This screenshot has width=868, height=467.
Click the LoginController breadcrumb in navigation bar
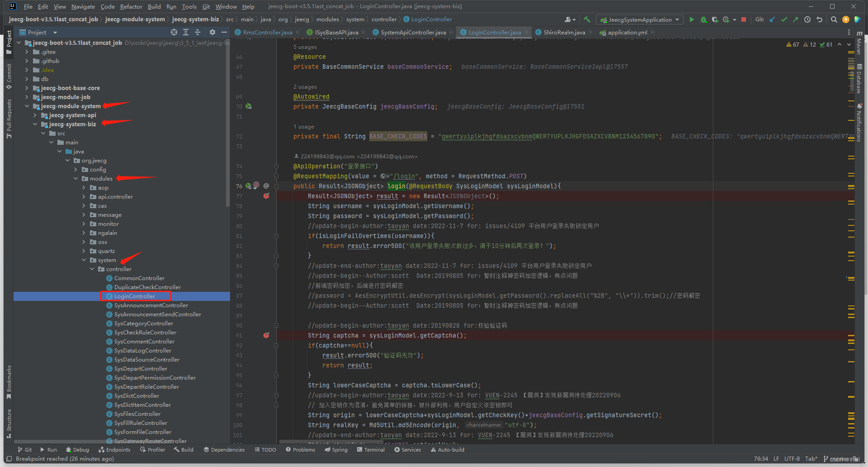point(428,19)
